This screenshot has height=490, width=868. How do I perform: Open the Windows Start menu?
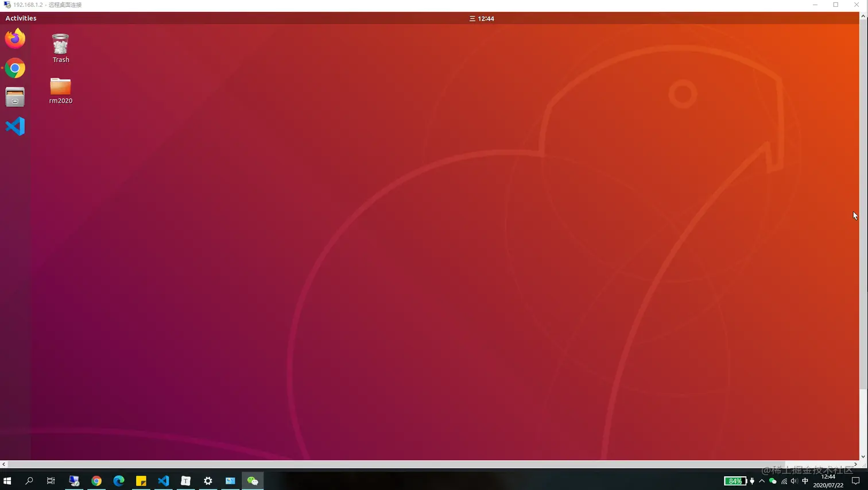[x=7, y=481]
